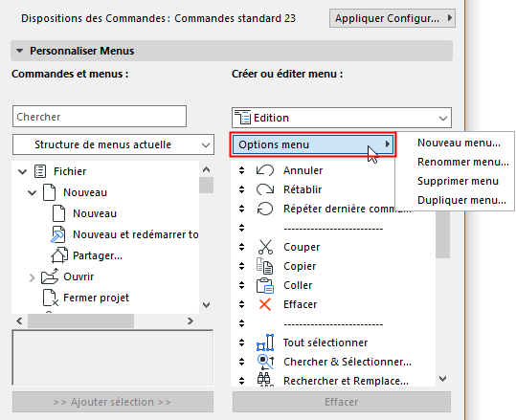Screen dimensions: 516x420
Task: Click the bottom Effacer button
Action: pos(342,402)
